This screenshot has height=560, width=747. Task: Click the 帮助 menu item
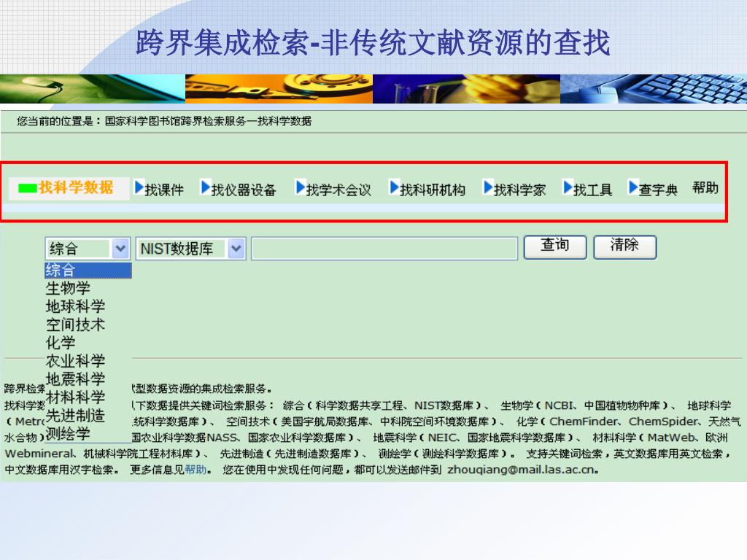click(705, 187)
